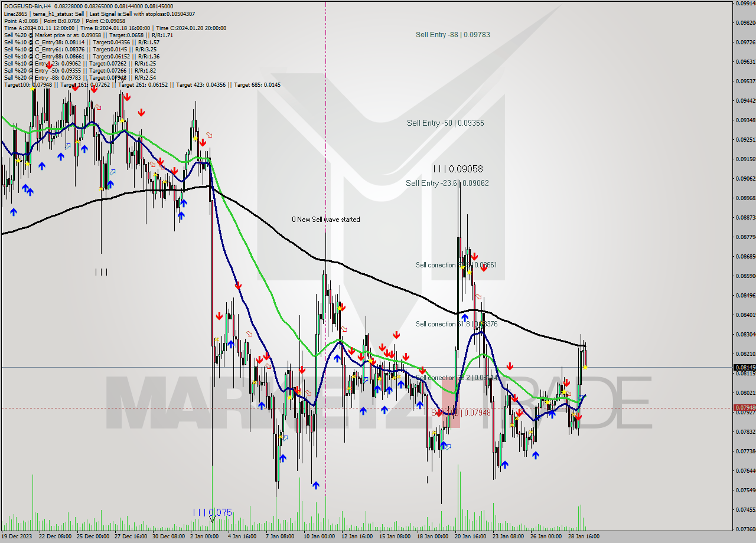
Task: Click 'Point A:0.088 | Point B:0.0769' line
Action: coord(64,21)
